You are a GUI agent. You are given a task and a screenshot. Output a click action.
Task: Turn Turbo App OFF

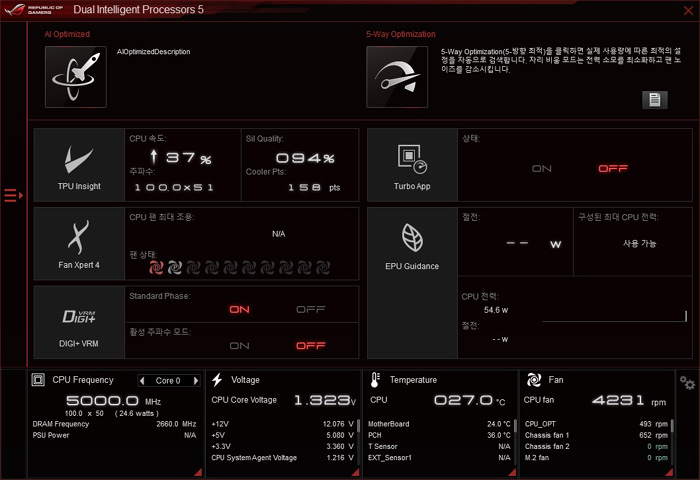pos(613,168)
